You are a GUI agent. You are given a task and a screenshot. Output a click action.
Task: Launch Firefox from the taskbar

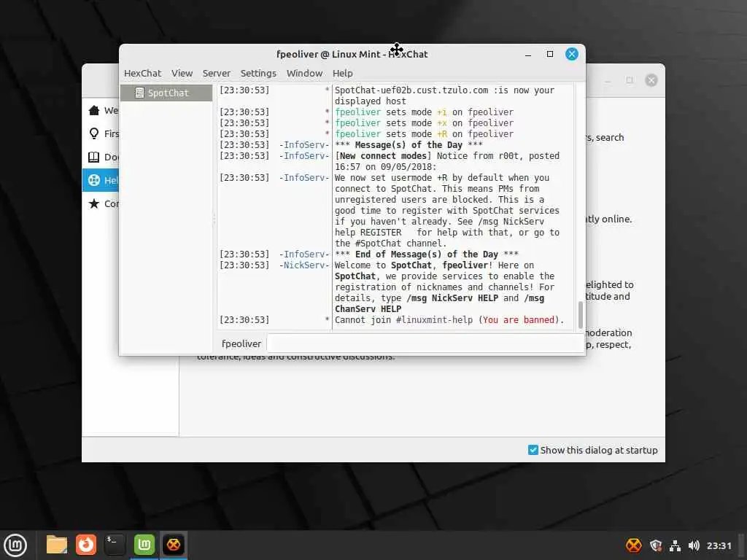click(x=86, y=545)
